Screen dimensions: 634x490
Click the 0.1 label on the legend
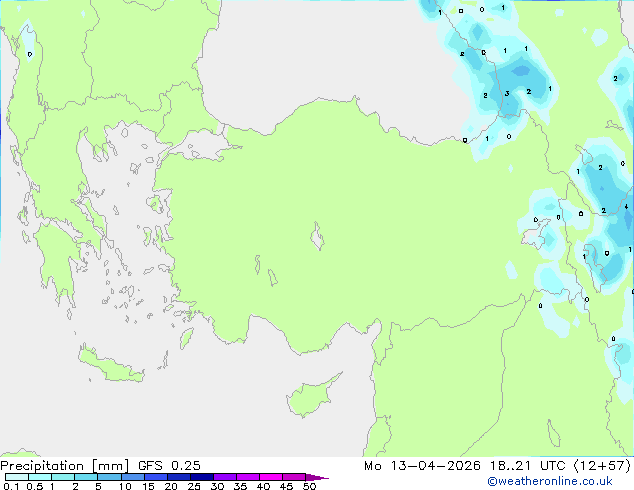click(x=10, y=487)
